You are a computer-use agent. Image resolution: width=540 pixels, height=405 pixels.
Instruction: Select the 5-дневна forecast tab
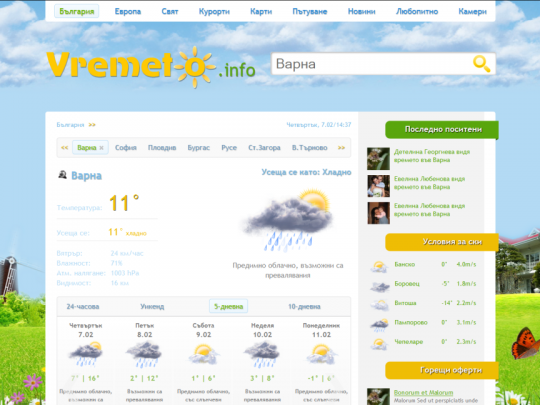(x=229, y=306)
